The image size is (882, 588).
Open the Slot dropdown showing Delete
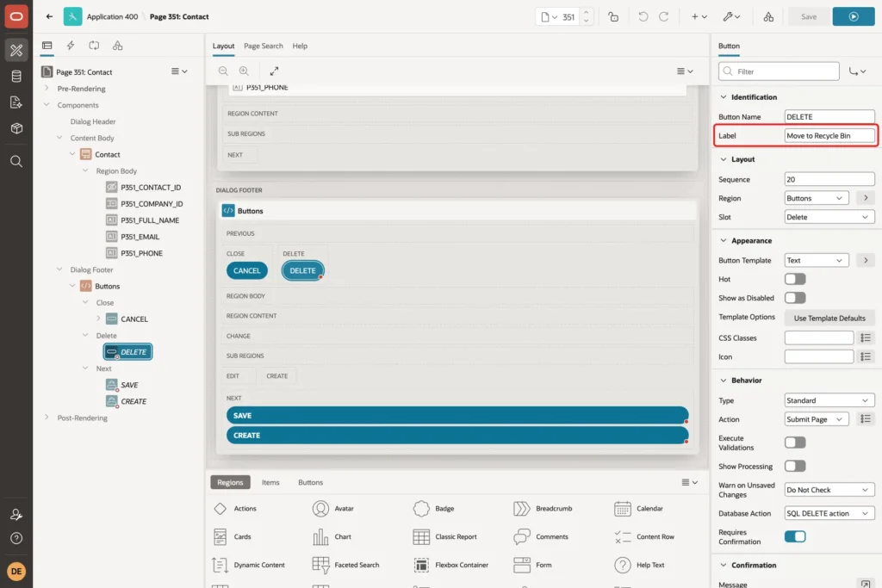coord(829,217)
